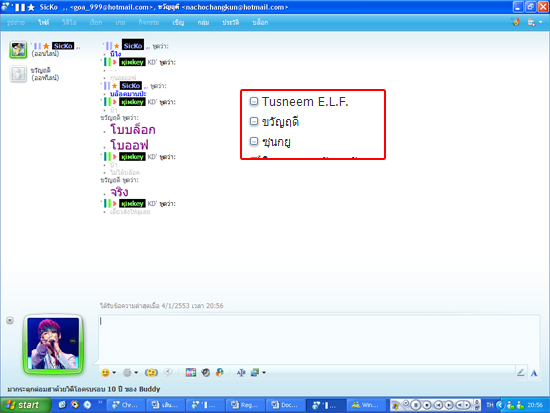This screenshot has height=413, width=550.
Task: Click the dark round globe toolbar icon
Action: coord(206,373)
